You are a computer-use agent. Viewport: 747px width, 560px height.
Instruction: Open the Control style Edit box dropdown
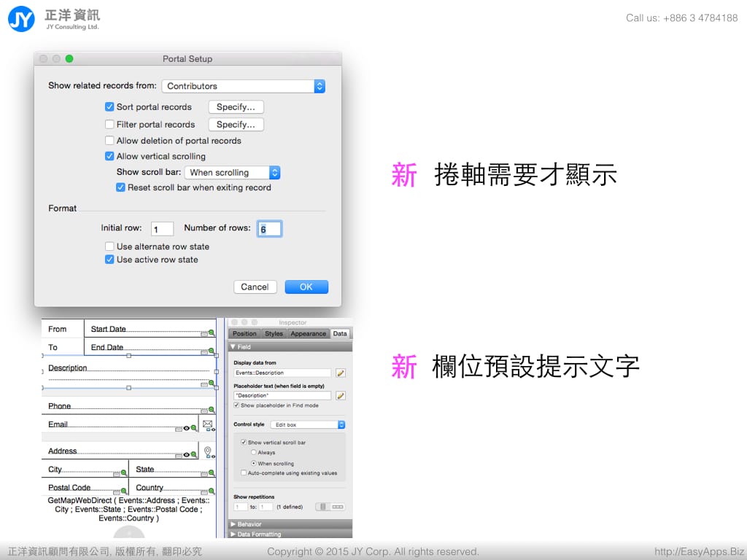click(x=307, y=424)
